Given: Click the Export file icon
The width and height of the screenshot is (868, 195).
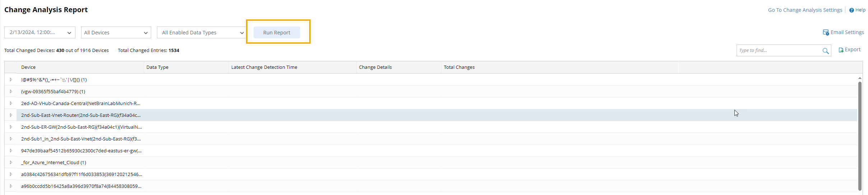Looking at the screenshot, I should coord(841,50).
